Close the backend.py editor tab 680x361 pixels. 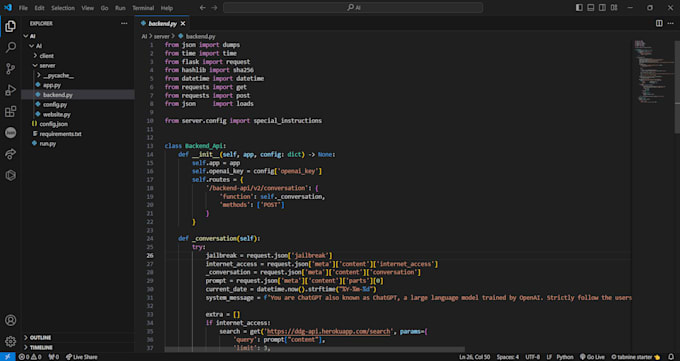pos(183,23)
